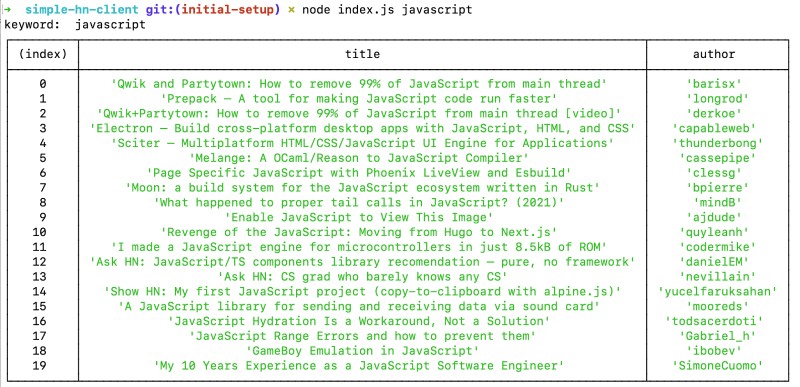Screen dimensions: 800x387
Task: Click author 'todsacerdoti'
Action: [714, 321]
